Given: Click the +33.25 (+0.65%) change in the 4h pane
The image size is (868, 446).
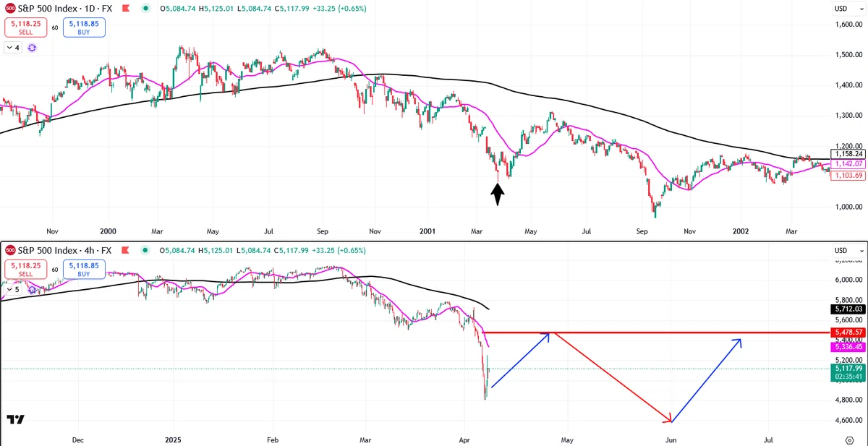Looking at the screenshot, I should tap(338, 250).
